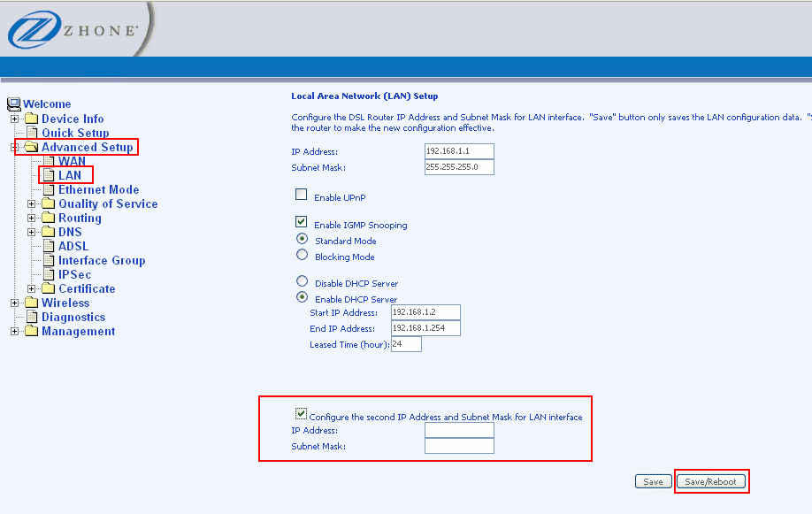Enable the UPnP checkbox
Viewport: 812px width, 514px height.
pos(301,195)
